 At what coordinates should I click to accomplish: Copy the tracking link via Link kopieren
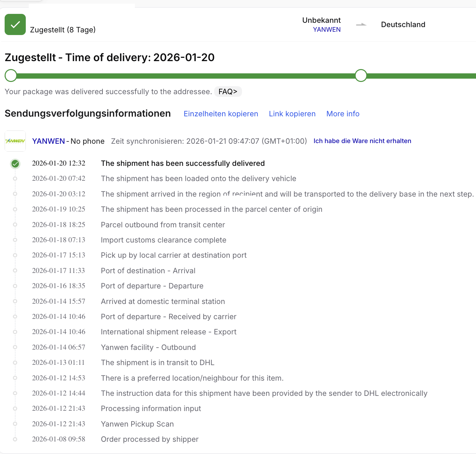[292, 114]
